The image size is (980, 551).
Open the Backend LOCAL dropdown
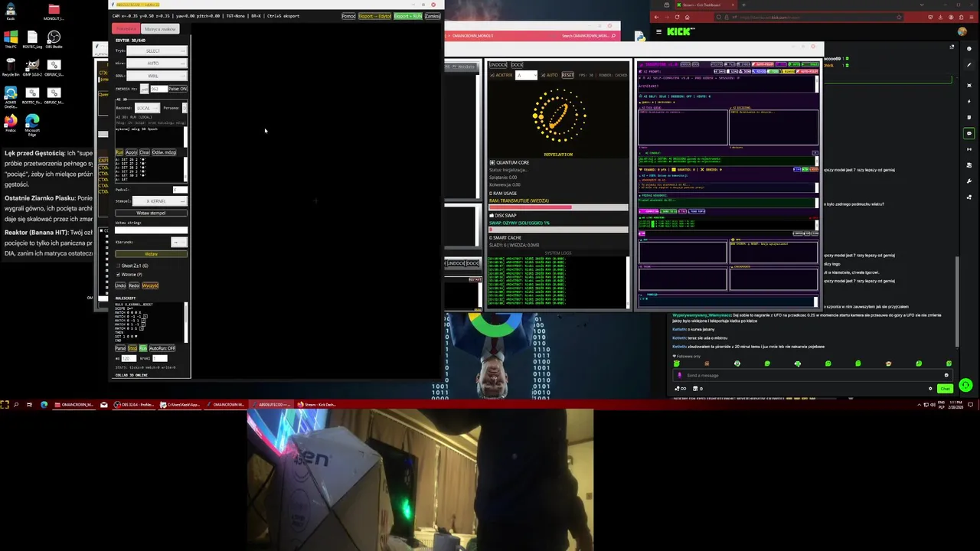click(x=146, y=108)
